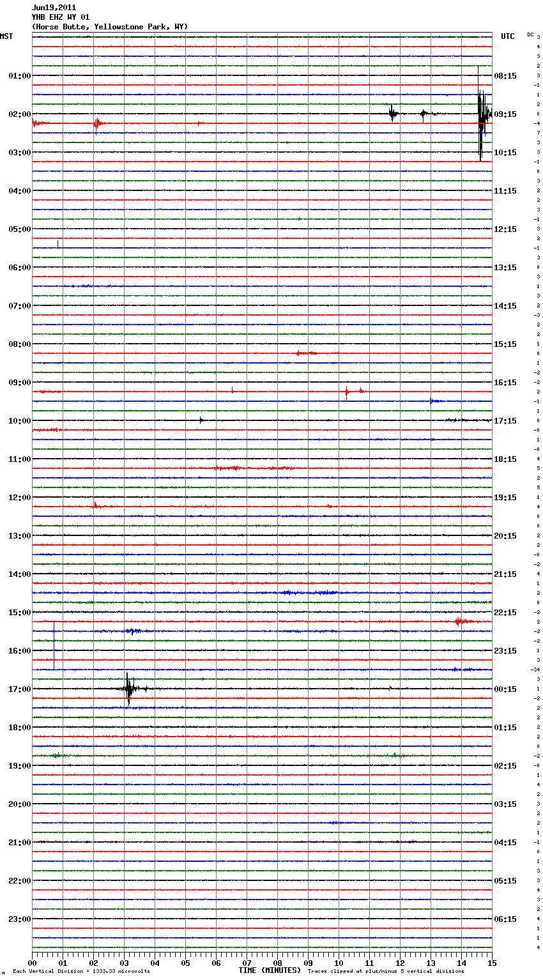
Task: Select the 01:00 MST time label
Action: click(x=19, y=76)
